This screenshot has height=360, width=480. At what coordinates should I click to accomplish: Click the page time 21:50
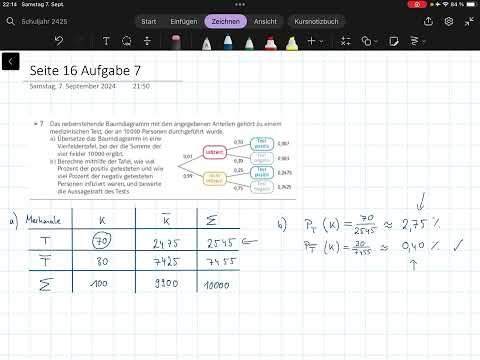[x=141, y=86]
